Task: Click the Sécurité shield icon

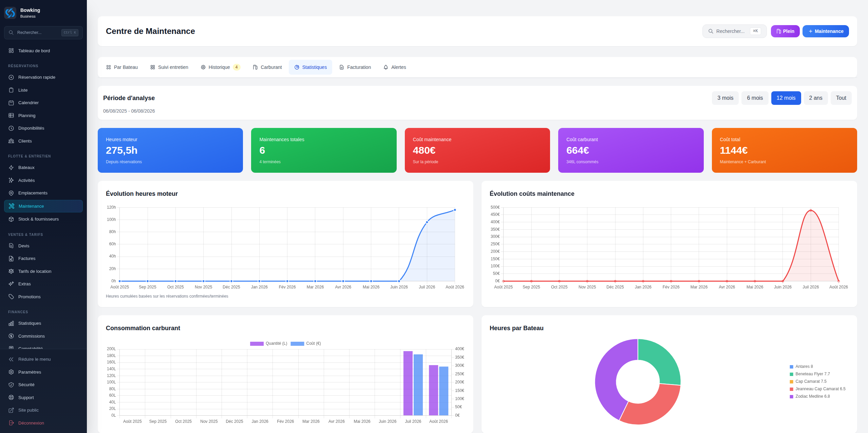Action: pos(11,385)
